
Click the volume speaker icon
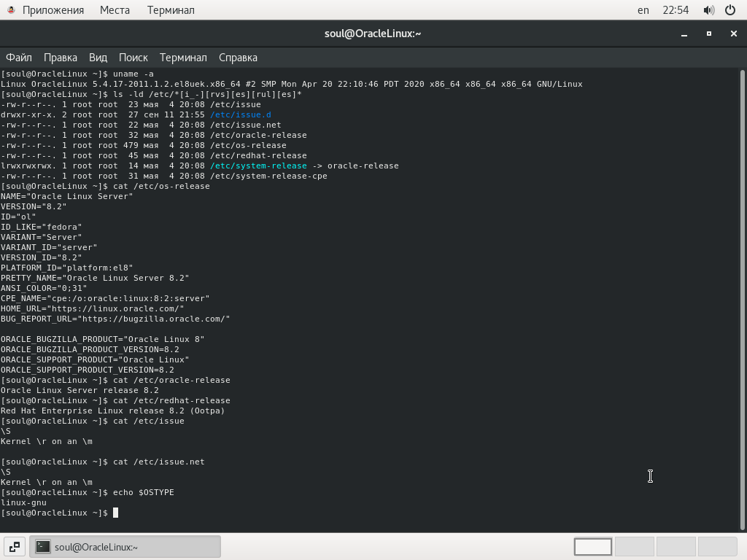(x=709, y=10)
